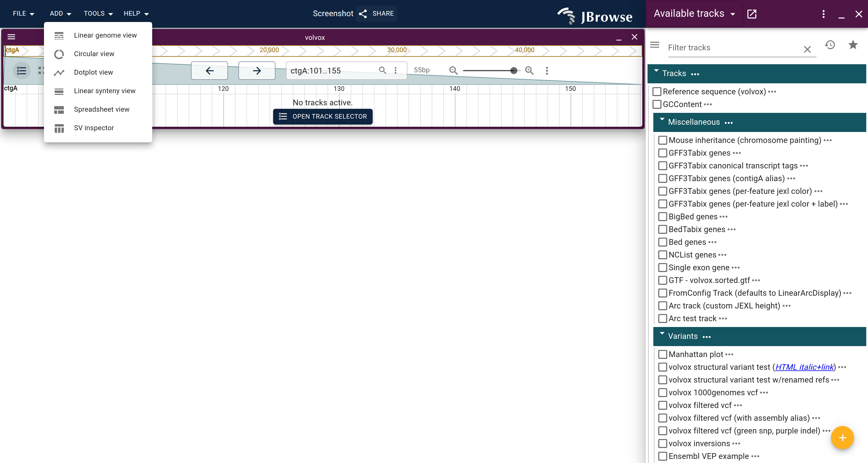Click the location search magnifier icon
The image size is (868, 463).
pyautogui.click(x=382, y=70)
